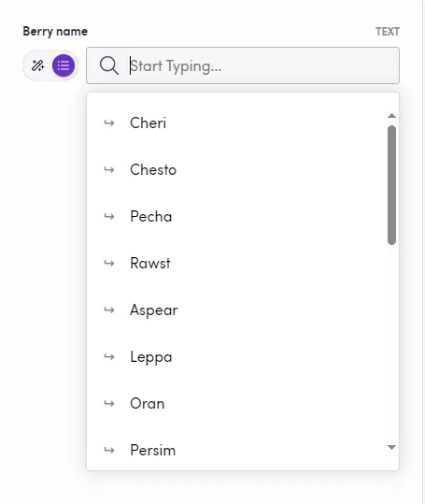Click the search magnifier icon
The image size is (425, 504).
pos(109,65)
